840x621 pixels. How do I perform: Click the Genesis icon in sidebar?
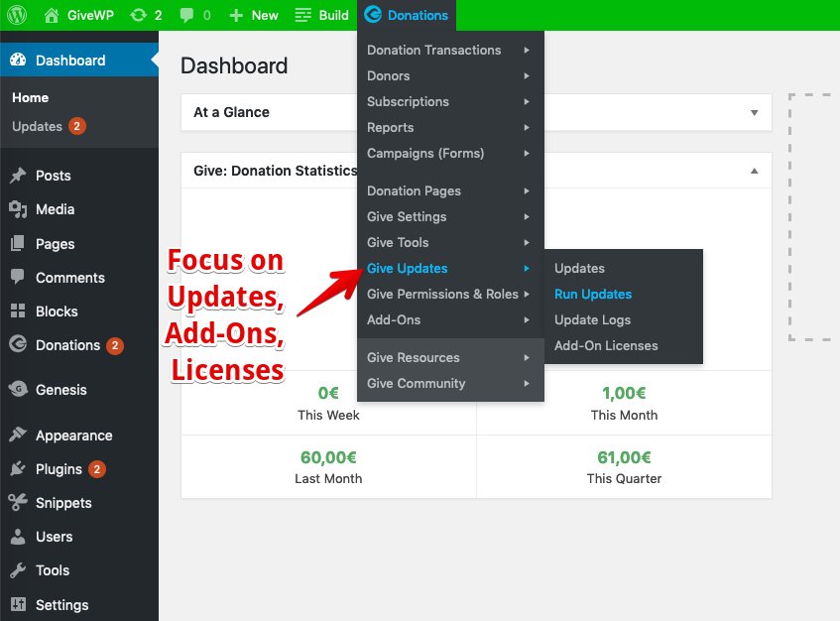(18, 389)
